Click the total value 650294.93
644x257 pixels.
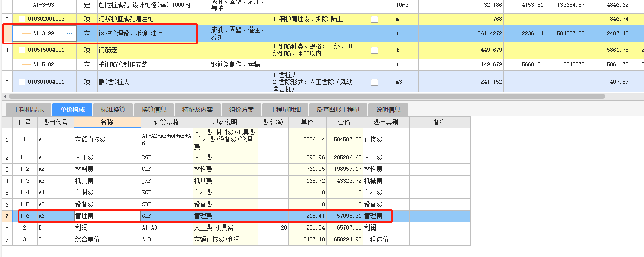click(x=344, y=240)
